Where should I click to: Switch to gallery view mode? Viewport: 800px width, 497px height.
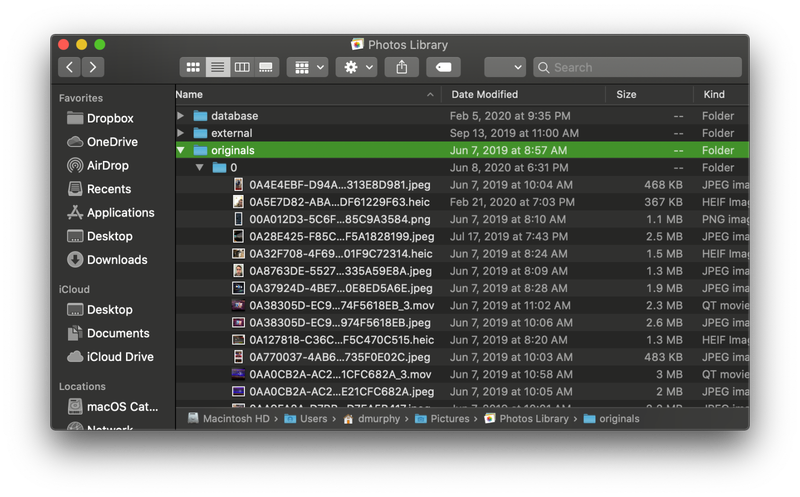tap(266, 67)
